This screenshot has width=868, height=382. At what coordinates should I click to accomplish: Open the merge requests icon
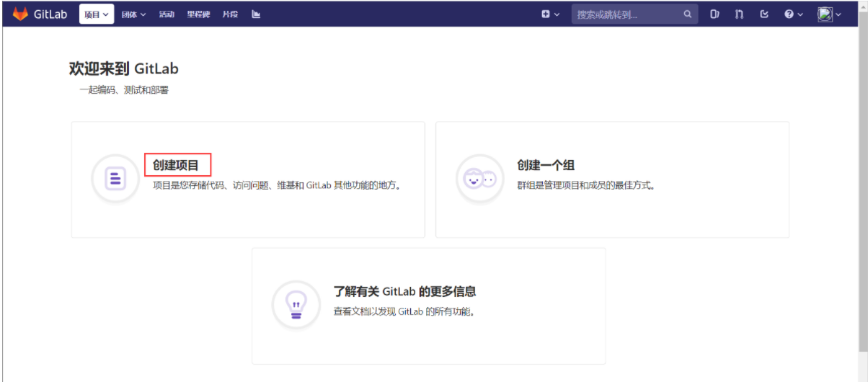tap(739, 14)
